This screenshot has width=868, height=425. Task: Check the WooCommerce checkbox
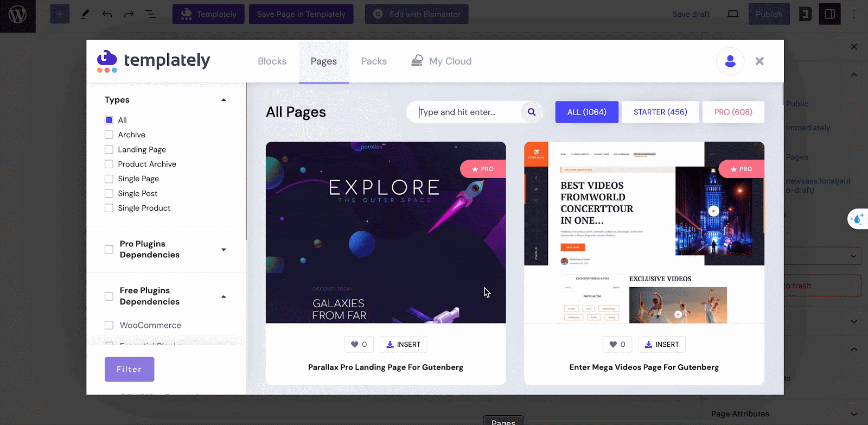[x=109, y=325]
